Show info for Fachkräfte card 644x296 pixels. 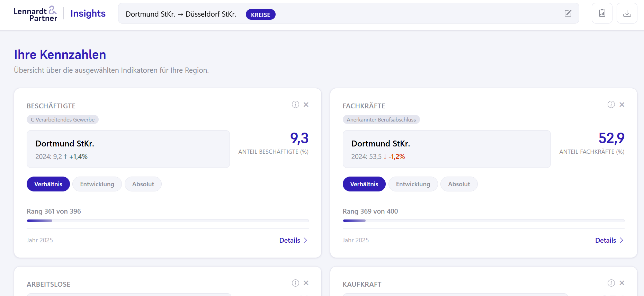[x=611, y=105]
